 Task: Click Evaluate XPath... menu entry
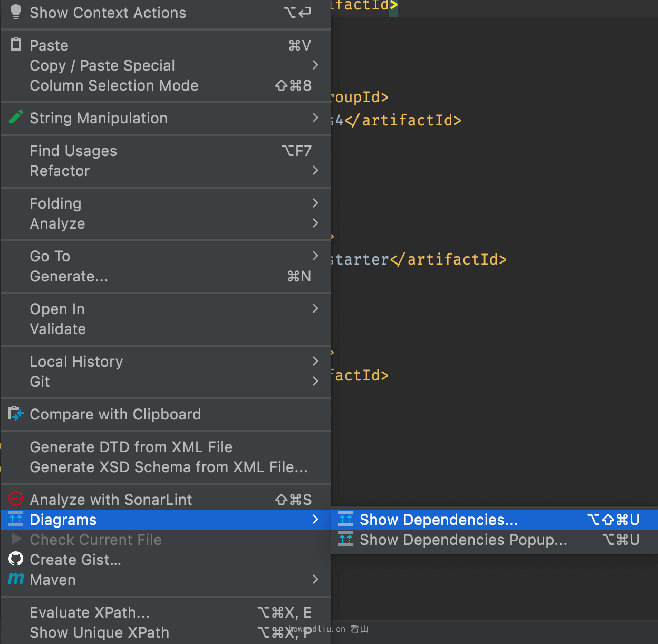(x=90, y=612)
